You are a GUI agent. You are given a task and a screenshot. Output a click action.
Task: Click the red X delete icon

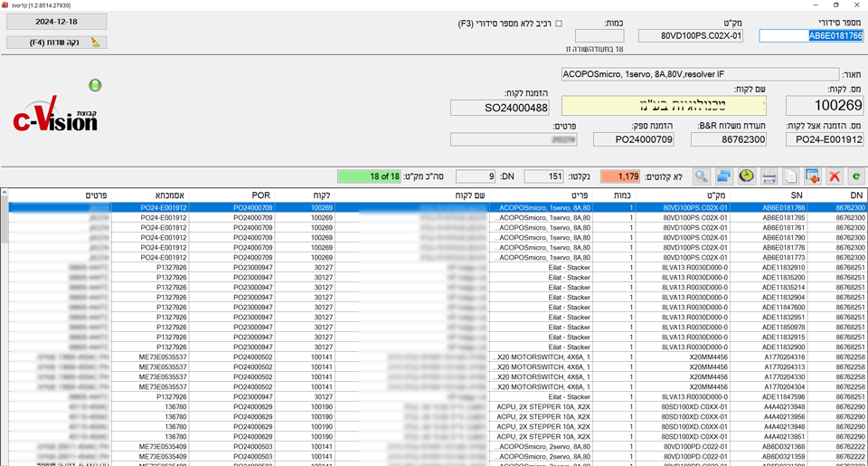[x=835, y=176]
